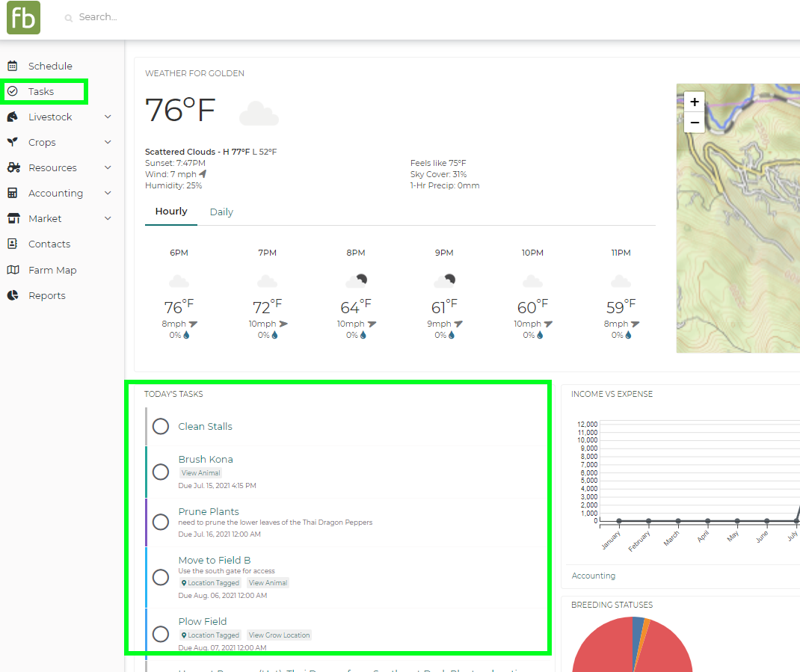This screenshot has height=672, width=800.
Task: Switch to the Daily weather tab
Action: 221,212
